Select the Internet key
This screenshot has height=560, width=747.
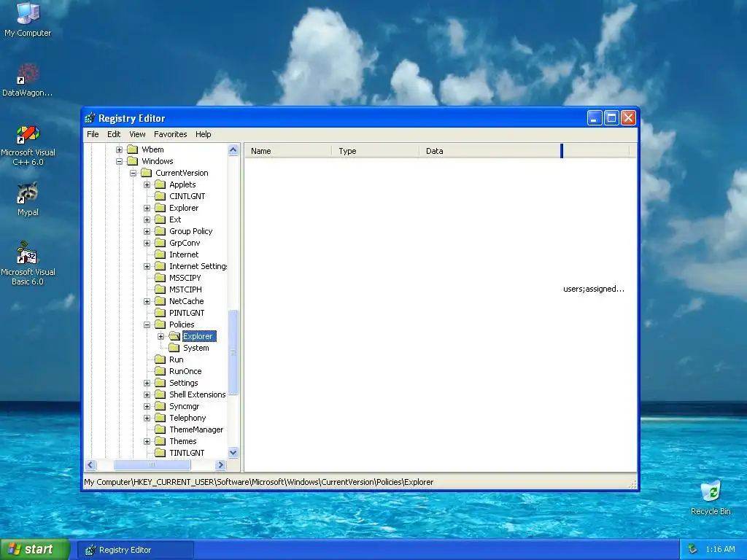point(184,254)
